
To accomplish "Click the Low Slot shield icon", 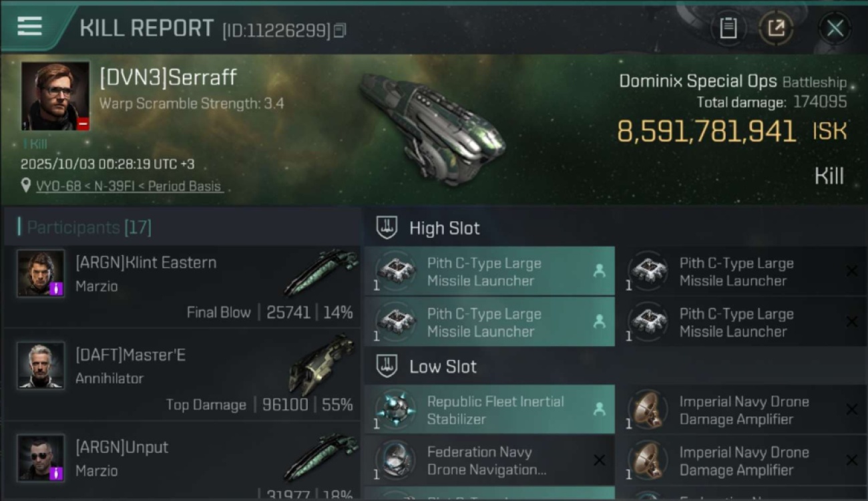I will pos(387,366).
